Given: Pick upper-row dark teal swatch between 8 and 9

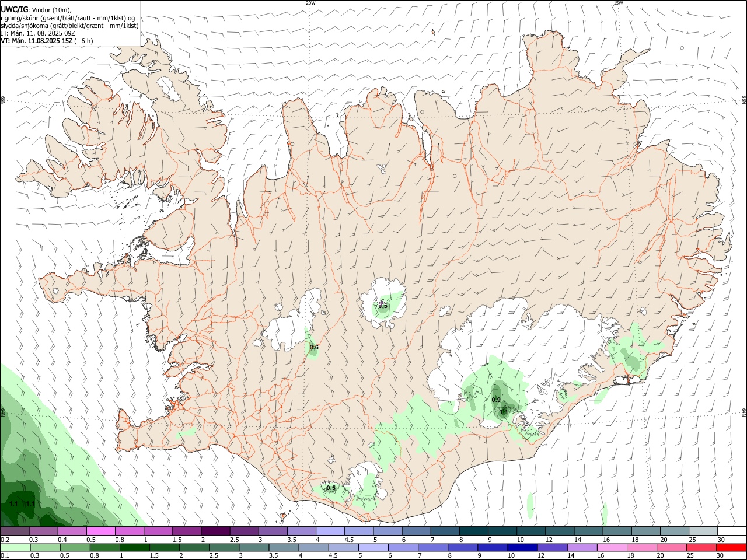Looking at the screenshot, I should [473, 531].
